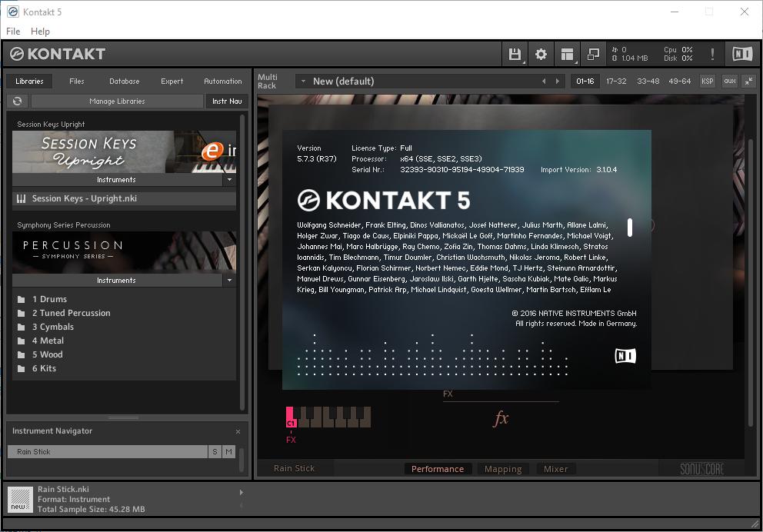The width and height of the screenshot is (763, 532).
Task: Minimize rack headers with the arrows icon
Action: (748, 81)
